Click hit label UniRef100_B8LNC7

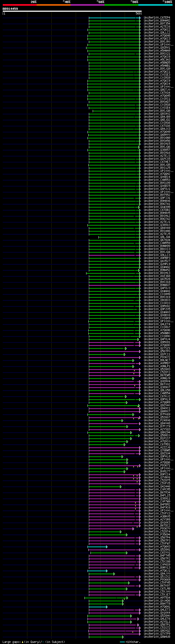(x=157, y=360)
